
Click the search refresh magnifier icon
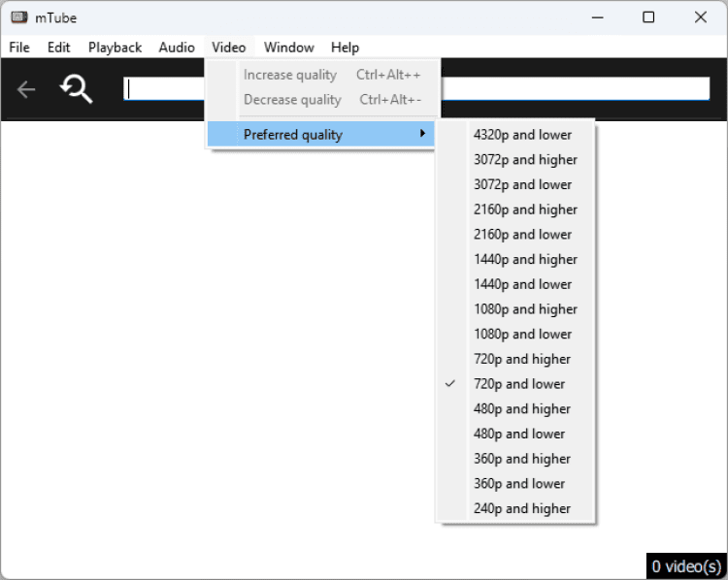[x=76, y=89]
